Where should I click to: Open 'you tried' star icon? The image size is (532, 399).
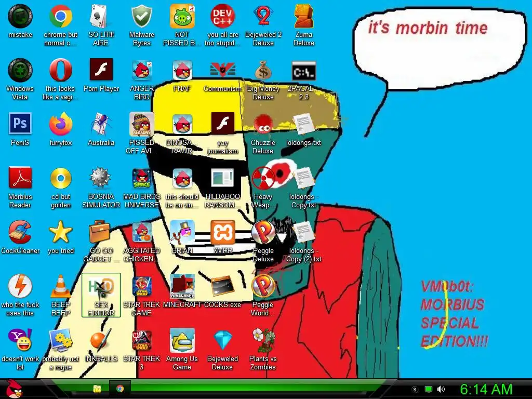[60, 232]
